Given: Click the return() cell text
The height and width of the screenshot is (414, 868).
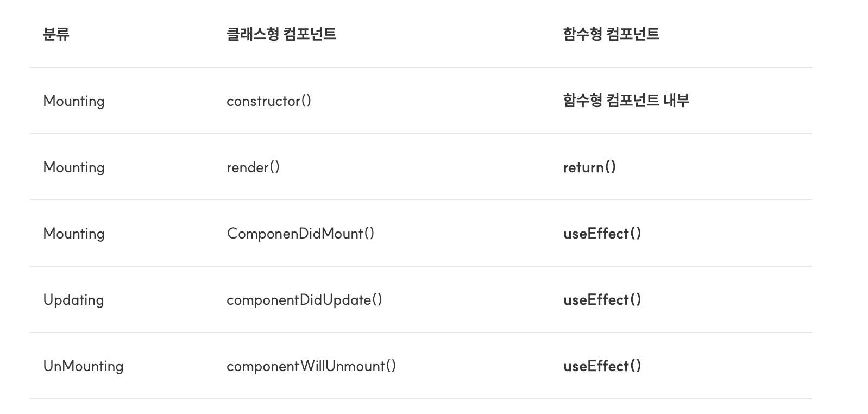Looking at the screenshot, I should pyautogui.click(x=589, y=167).
